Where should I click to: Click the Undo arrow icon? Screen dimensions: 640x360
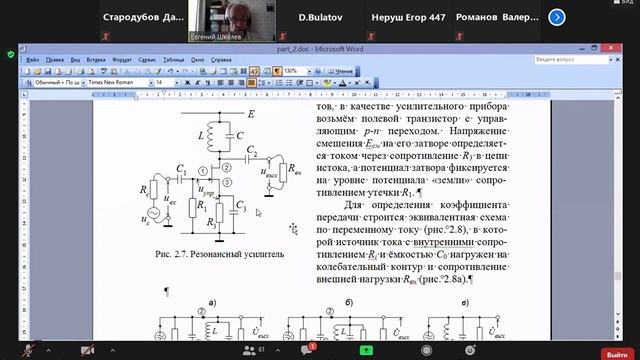click(x=170, y=71)
